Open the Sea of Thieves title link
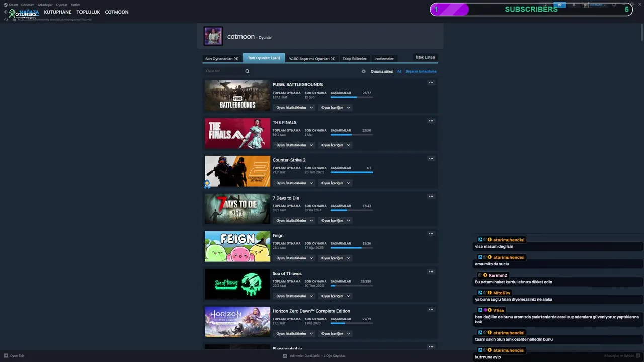 pos(287,273)
